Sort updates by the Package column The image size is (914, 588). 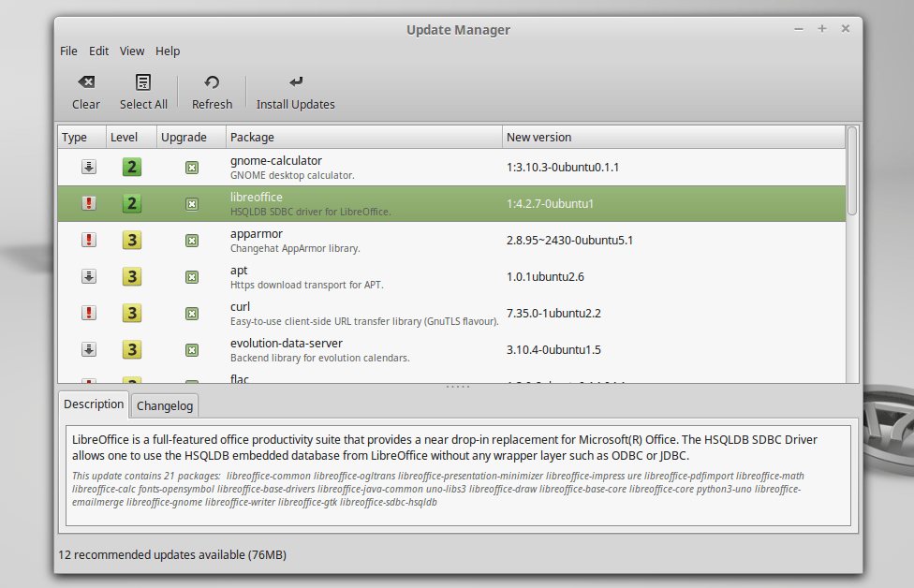pyautogui.click(x=250, y=137)
